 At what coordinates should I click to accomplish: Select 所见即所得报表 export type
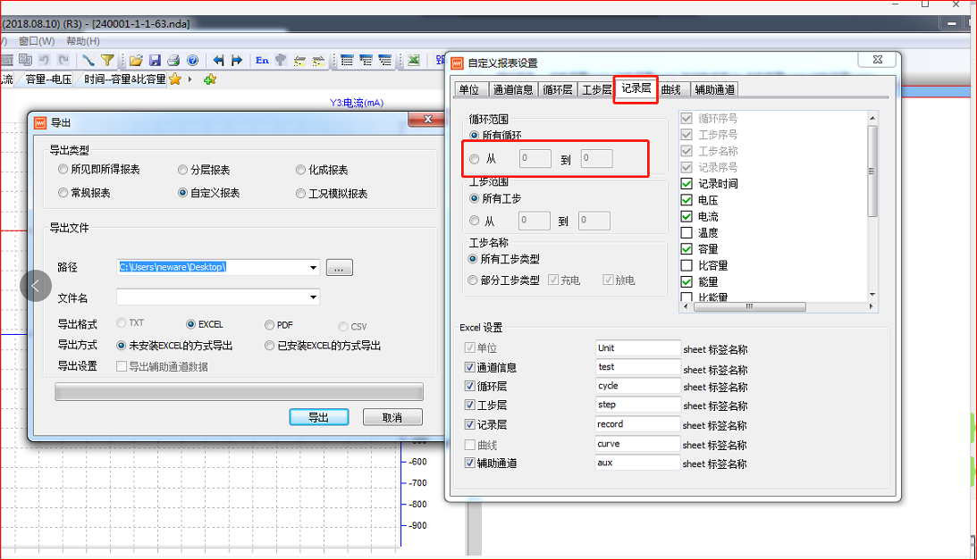[63, 170]
